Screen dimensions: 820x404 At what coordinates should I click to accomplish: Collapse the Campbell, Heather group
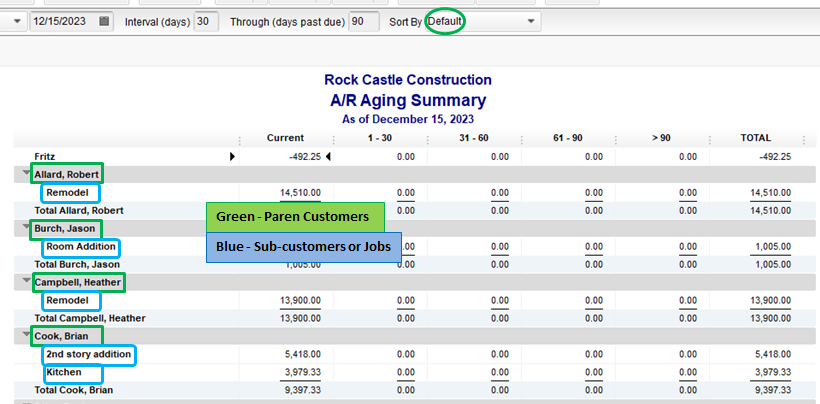point(26,280)
